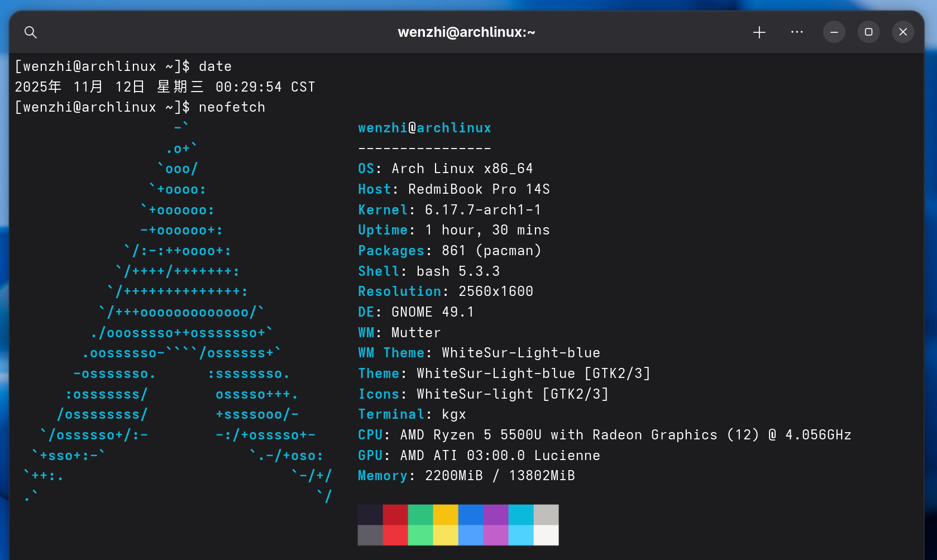Click the Memory label in neofetch output
Viewport: 937px width, 560px height.
(x=383, y=476)
